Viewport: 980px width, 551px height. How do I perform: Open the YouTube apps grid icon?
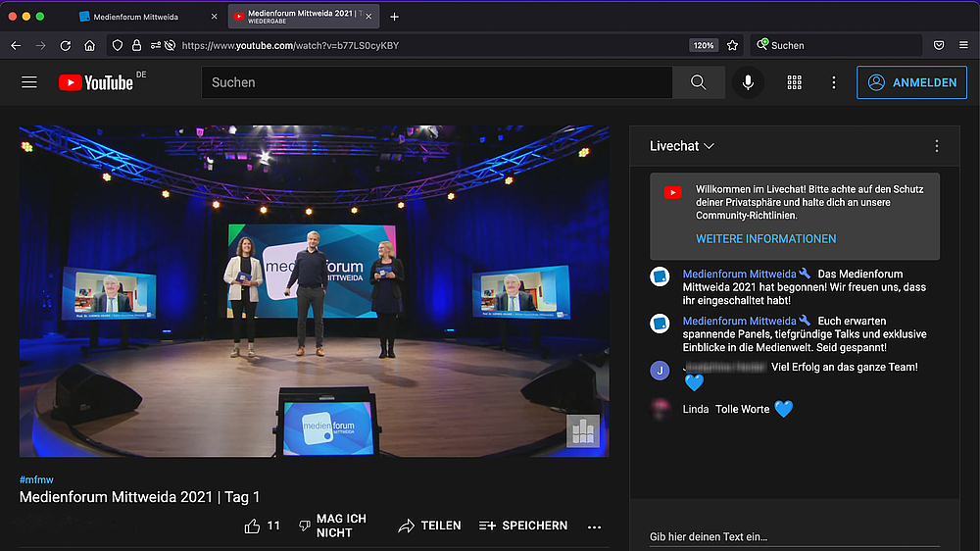[x=795, y=82]
